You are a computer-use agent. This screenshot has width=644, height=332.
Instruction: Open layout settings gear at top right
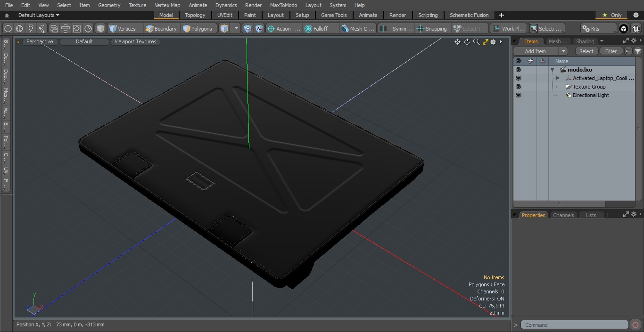pos(636,15)
